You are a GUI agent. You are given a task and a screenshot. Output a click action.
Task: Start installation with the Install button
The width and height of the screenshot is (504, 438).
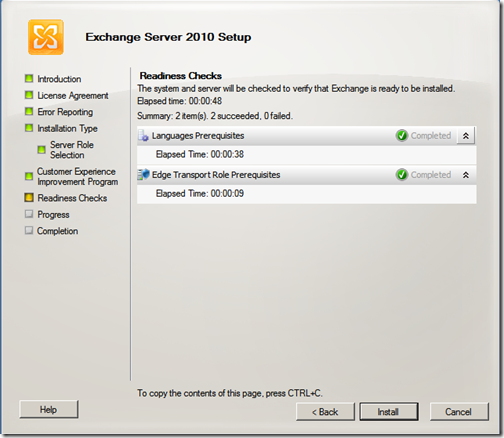(389, 412)
